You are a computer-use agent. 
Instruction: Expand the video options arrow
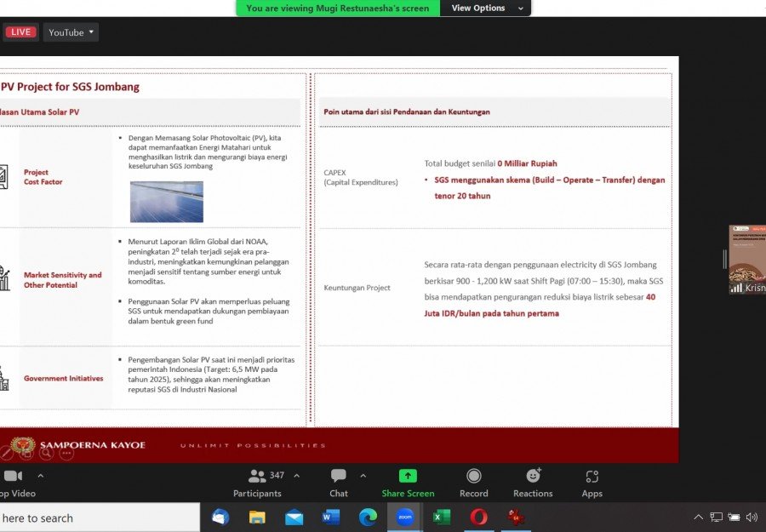pyautogui.click(x=40, y=476)
